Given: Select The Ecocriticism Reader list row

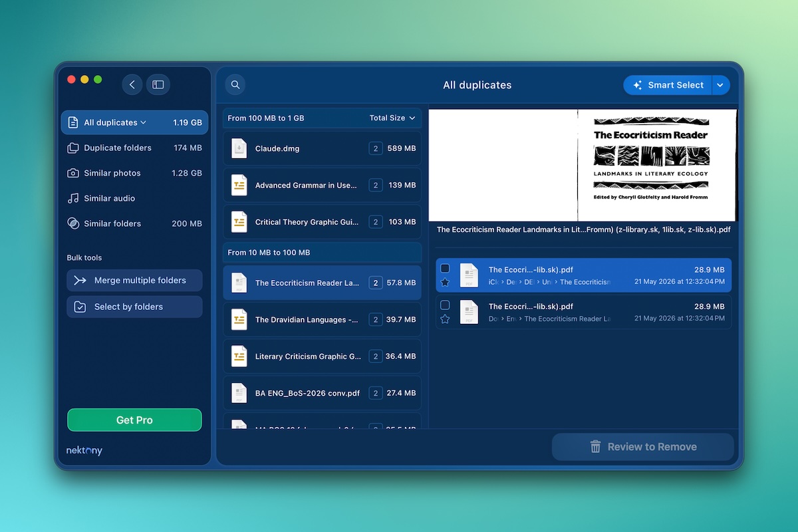Looking at the screenshot, I should pyautogui.click(x=322, y=283).
